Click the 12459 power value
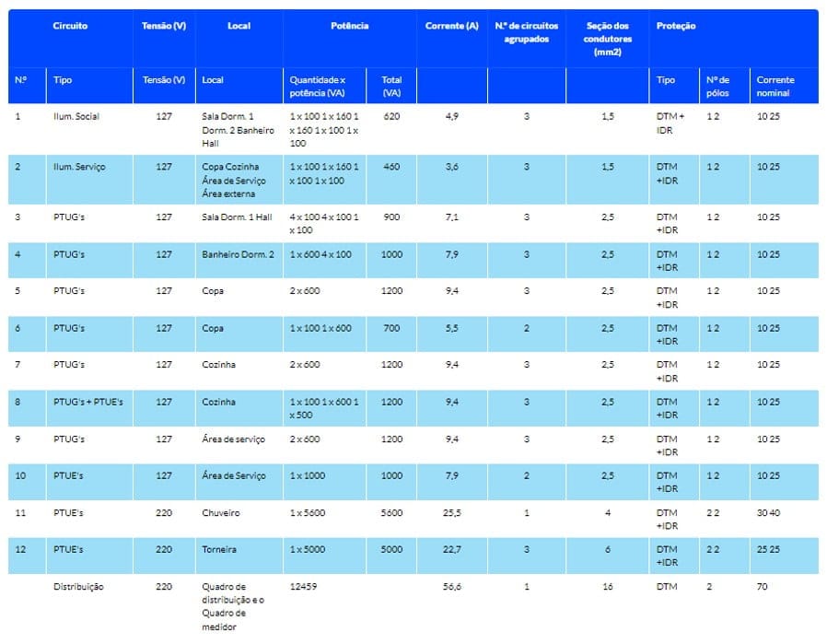Image resolution: width=827 pixels, height=644 pixels. (303, 586)
